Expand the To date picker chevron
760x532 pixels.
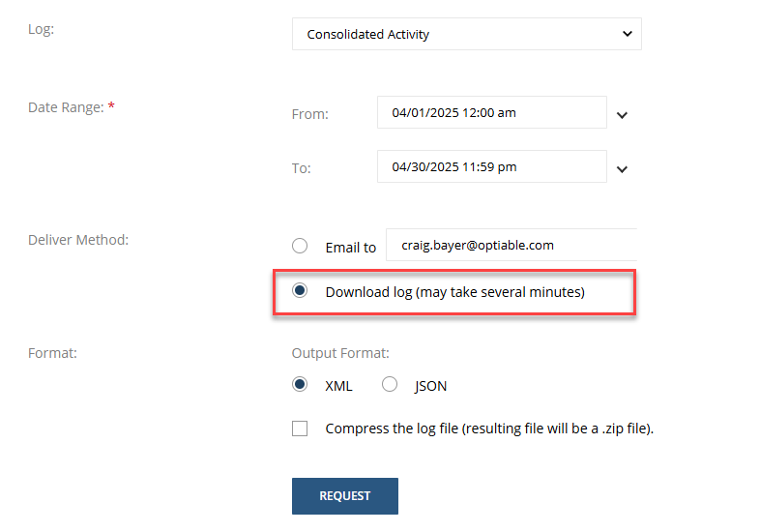coord(622,169)
